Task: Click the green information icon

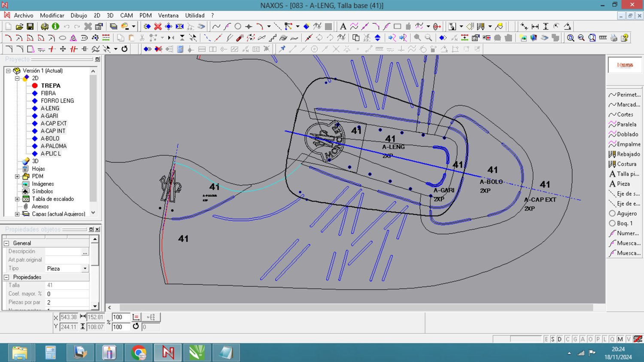Action: pos(55,27)
